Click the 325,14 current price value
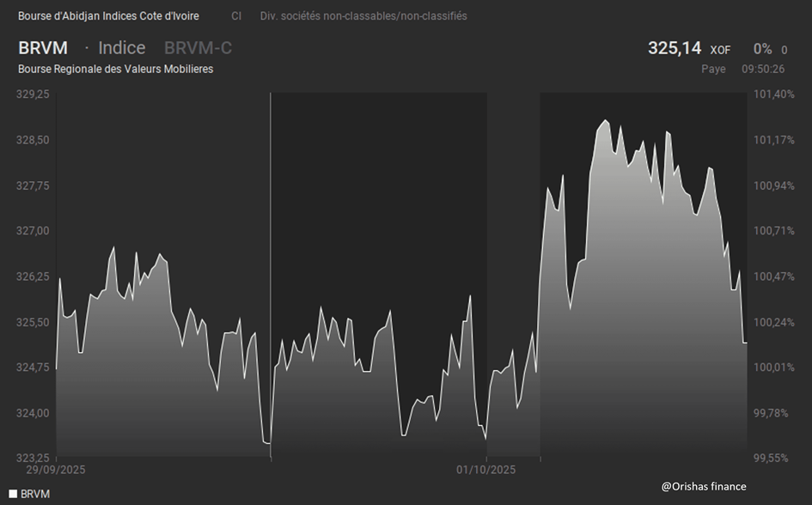Image resolution: width=812 pixels, height=505 pixels. (x=675, y=48)
